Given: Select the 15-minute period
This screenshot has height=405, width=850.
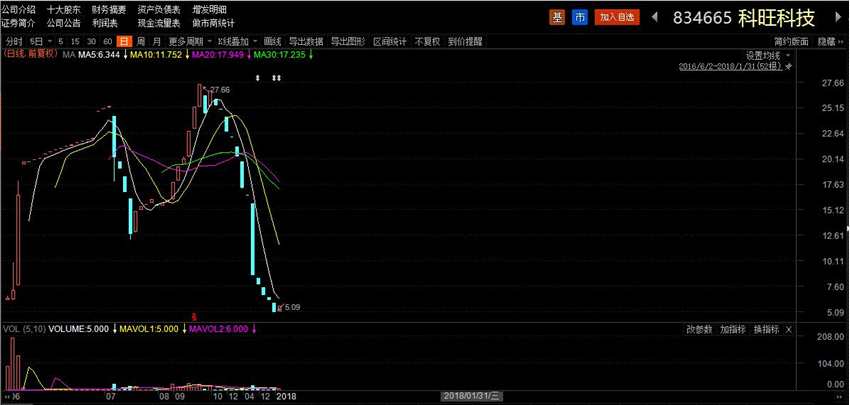Looking at the screenshot, I should 75,41.
